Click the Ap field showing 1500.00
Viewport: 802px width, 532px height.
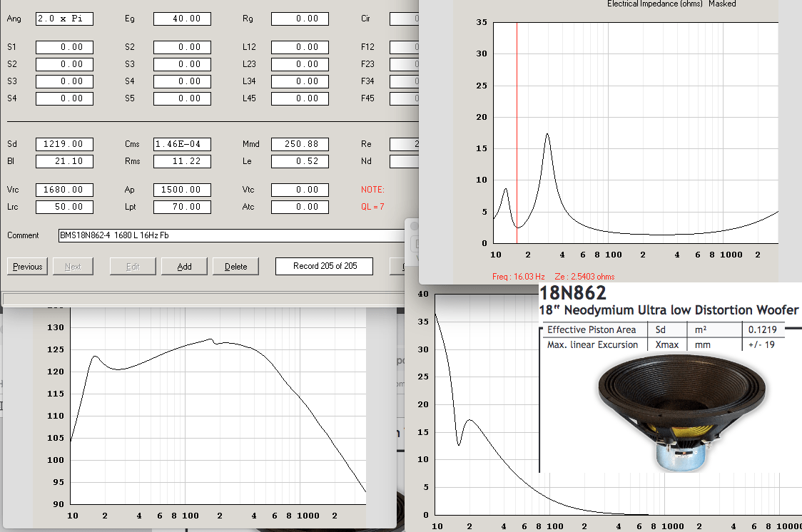182,190
